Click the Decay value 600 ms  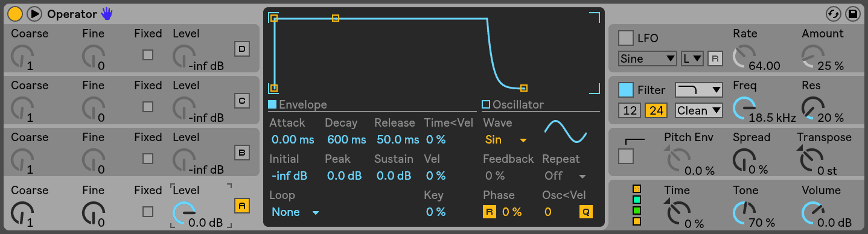346,140
